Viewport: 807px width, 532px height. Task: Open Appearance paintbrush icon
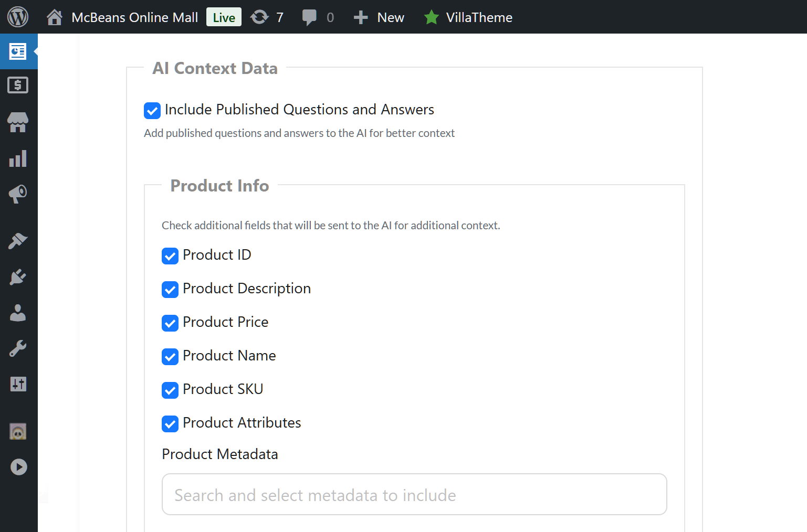point(18,241)
